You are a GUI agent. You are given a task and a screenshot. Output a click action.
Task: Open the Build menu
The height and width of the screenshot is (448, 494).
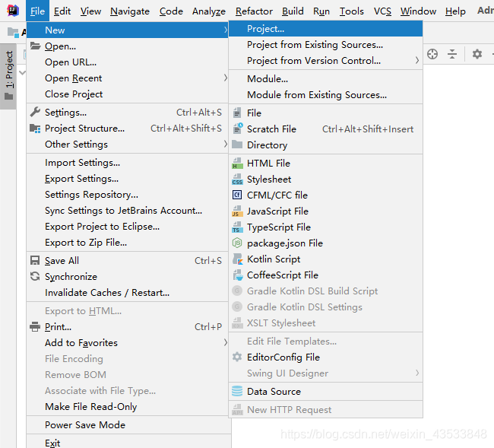coord(293,11)
